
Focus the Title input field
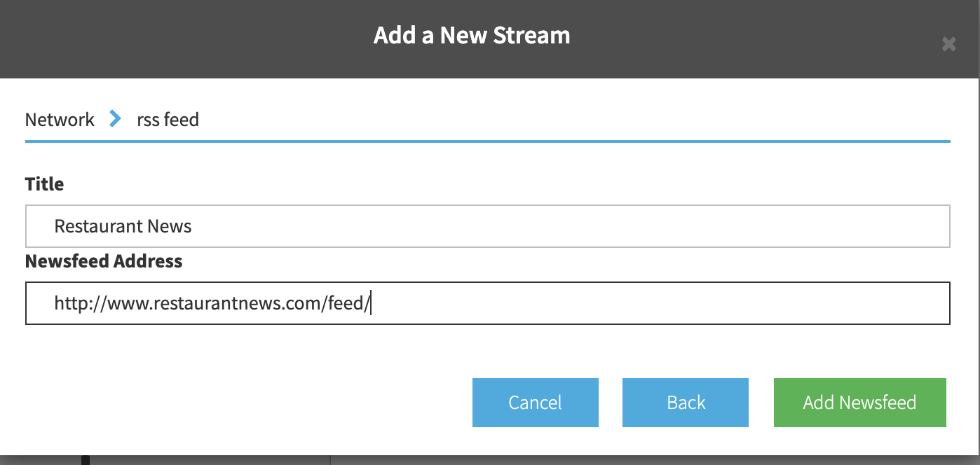click(487, 226)
